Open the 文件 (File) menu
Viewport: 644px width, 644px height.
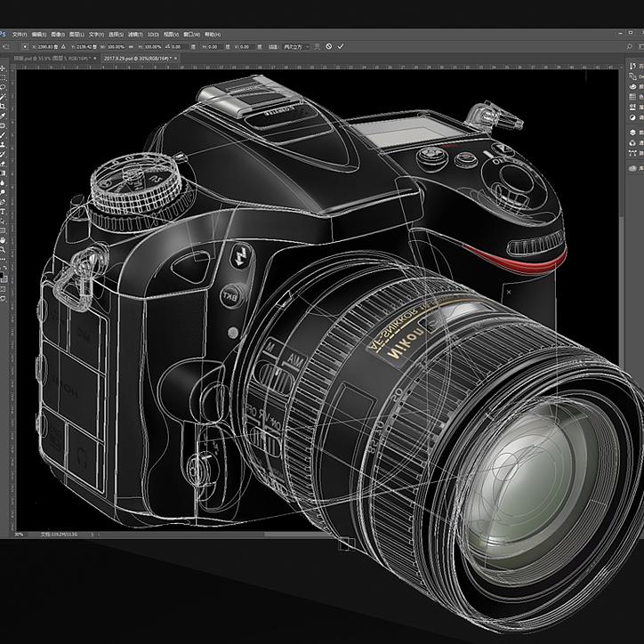click(20, 34)
